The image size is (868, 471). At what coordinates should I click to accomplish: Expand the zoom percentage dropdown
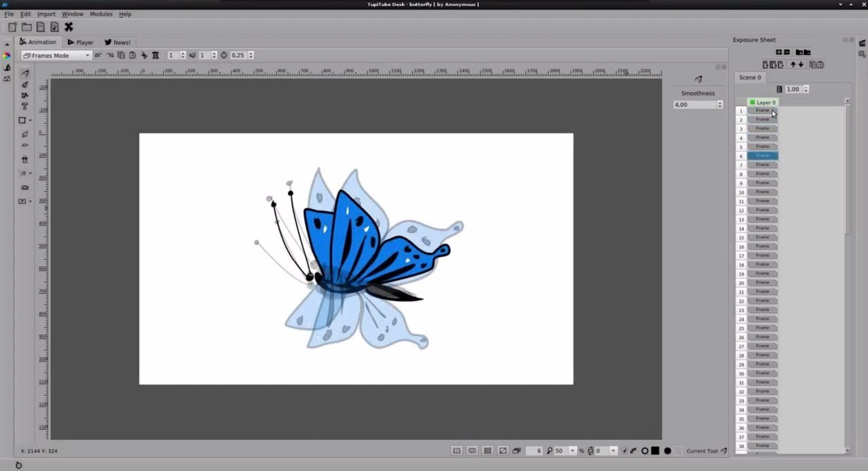pyautogui.click(x=572, y=451)
